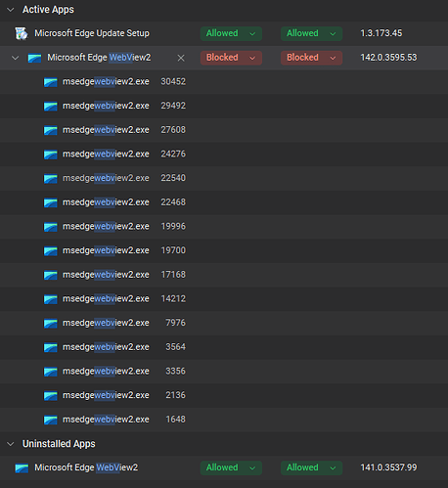Select msedgewebview2.exe name in row 1648
This screenshot has height=488, width=448.
106,420
